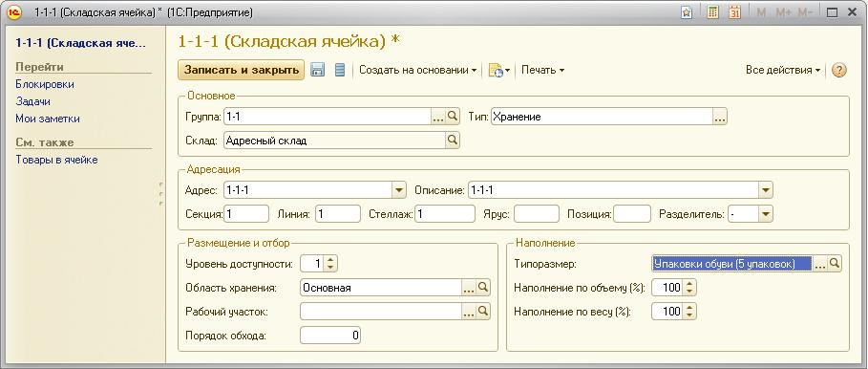
Task: Click the Секция input field
Action: tap(246, 214)
